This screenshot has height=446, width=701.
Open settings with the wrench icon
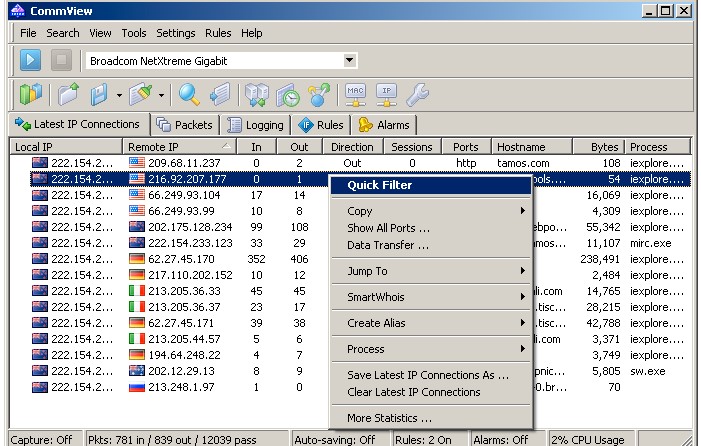417,95
